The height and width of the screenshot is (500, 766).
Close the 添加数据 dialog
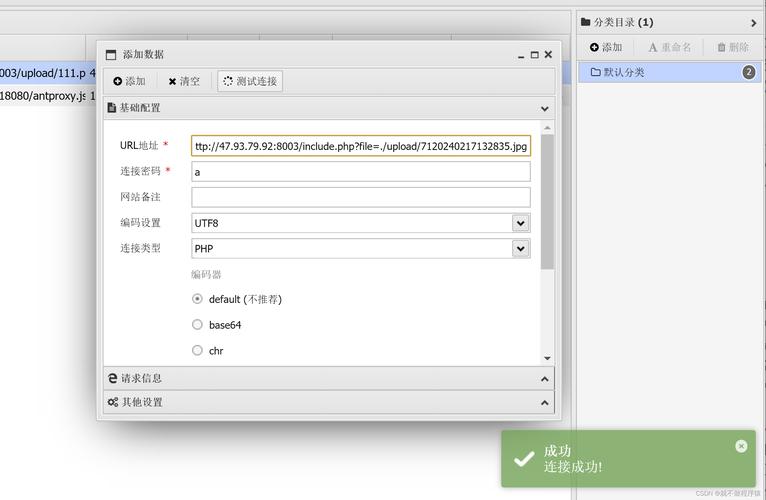(x=548, y=54)
